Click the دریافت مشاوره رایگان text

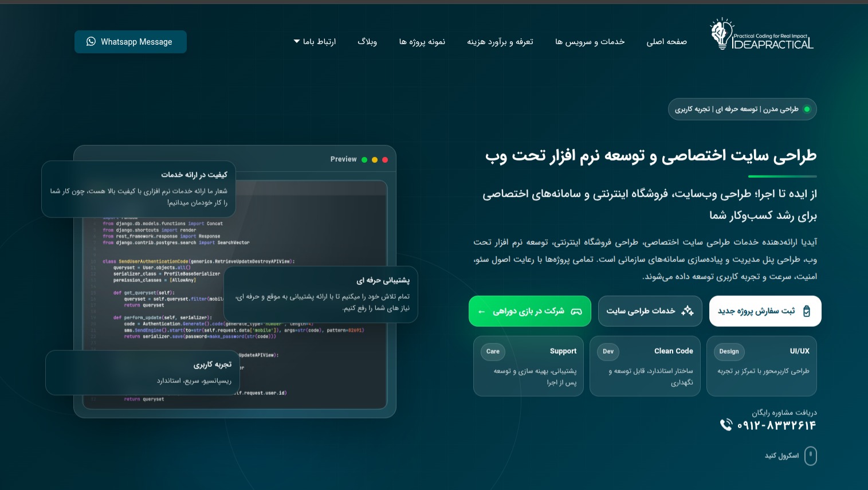point(784,413)
